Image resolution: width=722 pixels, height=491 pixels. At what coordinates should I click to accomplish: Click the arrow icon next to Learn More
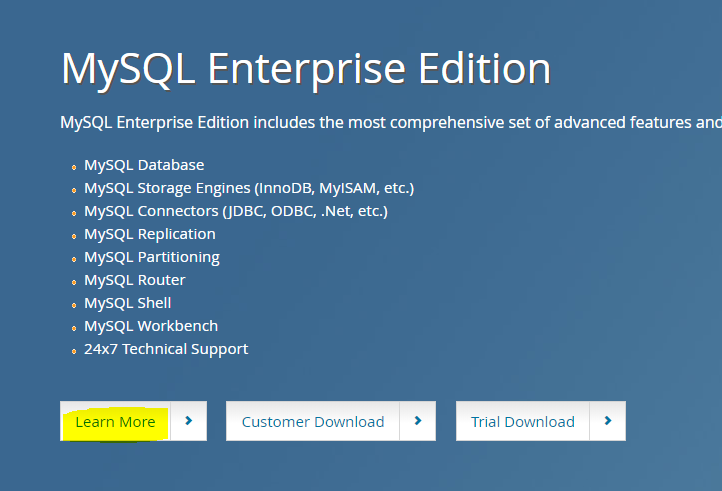(188, 421)
